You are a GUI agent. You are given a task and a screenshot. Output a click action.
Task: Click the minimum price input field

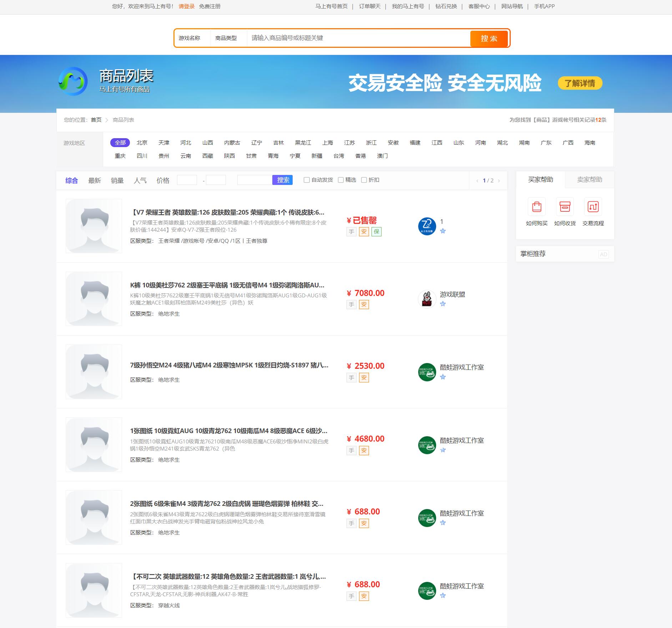click(187, 180)
